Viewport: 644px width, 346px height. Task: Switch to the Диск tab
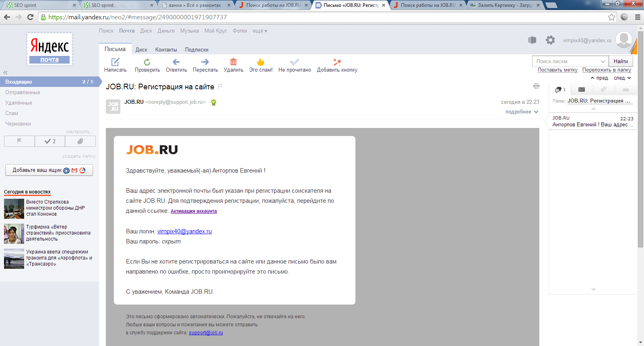tap(141, 50)
